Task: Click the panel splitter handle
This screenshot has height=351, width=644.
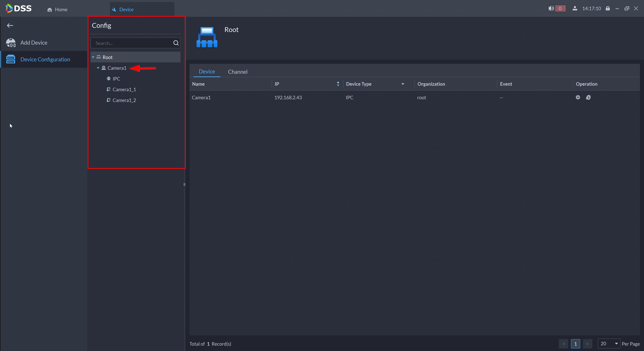Action: pos(184,184)
